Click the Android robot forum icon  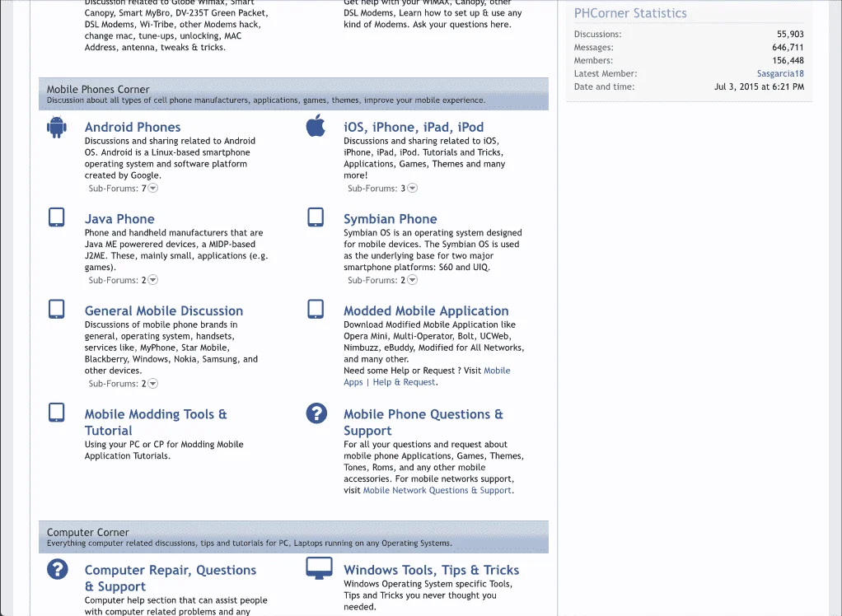[56, 127]
